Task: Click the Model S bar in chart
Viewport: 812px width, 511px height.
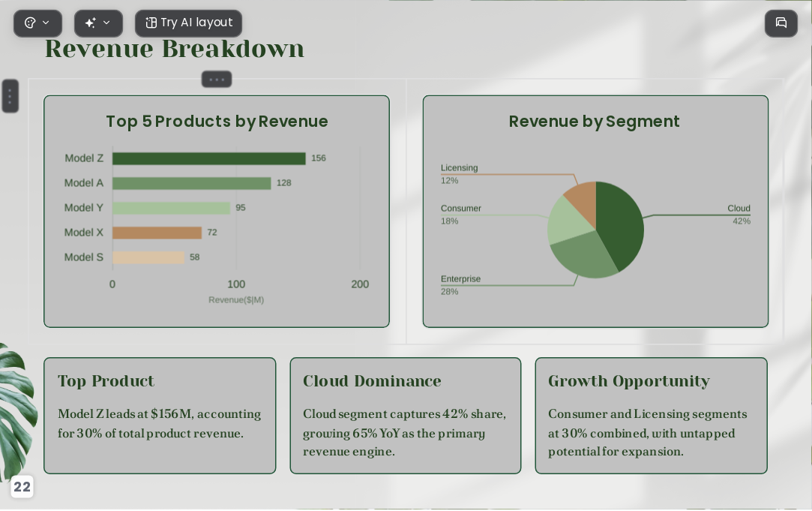Action: pyautogui.click(x=148, y=257)
